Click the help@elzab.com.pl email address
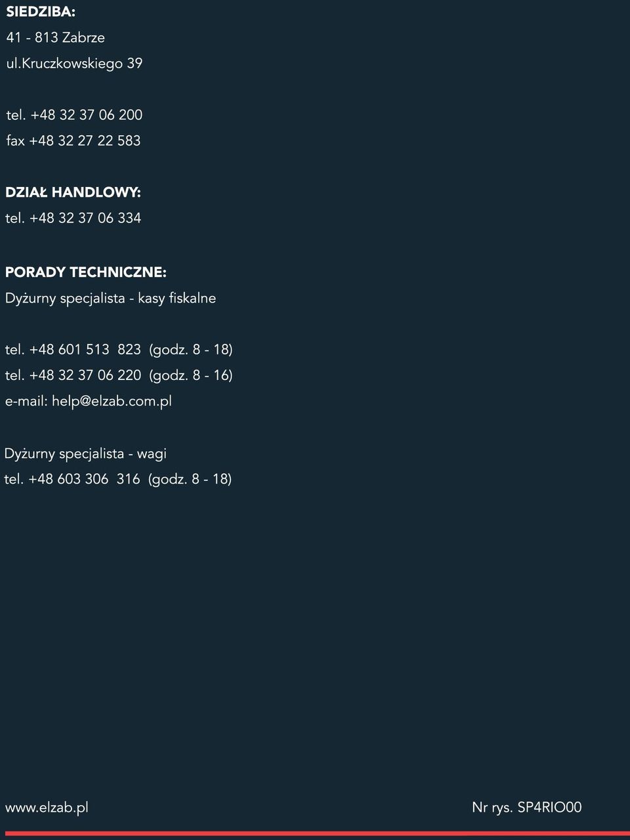The width and height of the screenshot is (630, 840). (112, 400)
